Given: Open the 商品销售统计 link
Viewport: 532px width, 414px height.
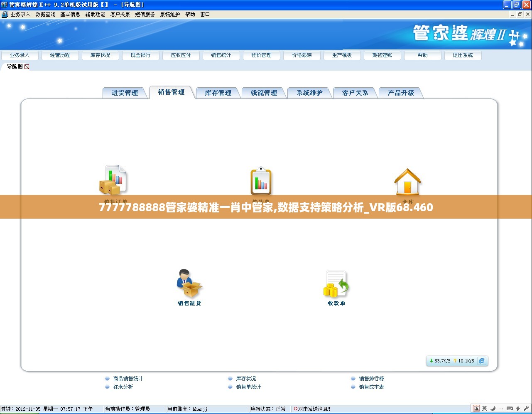Looking at the screenshot, I should pyautogui.click(x=128, y=379).
